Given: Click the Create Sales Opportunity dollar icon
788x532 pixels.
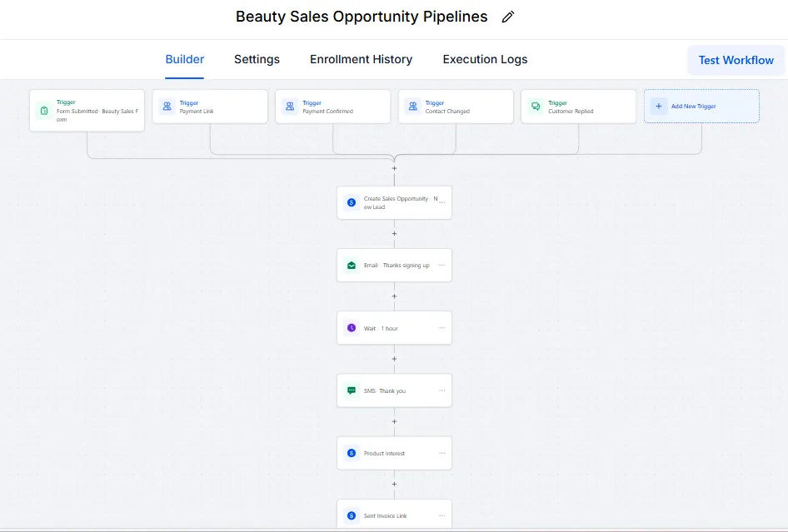Looking at the screenshot, I should coord(352,202).
